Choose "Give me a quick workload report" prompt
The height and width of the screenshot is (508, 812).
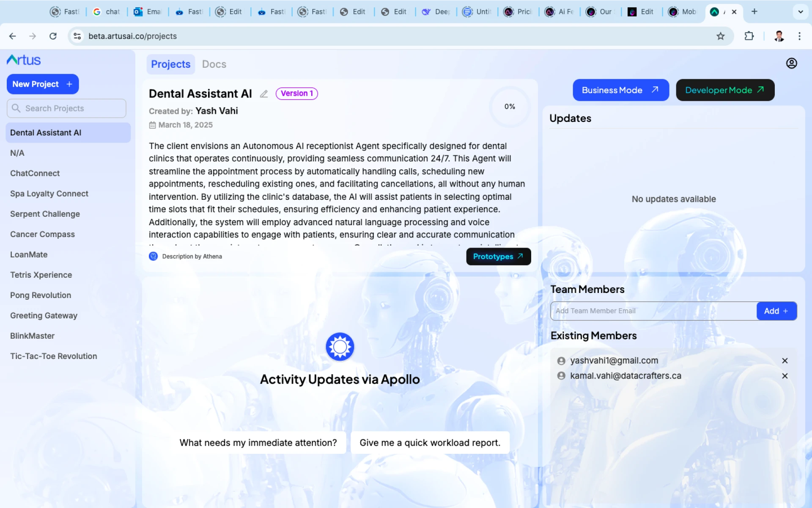pyautogui.click(x=430, y=443)
